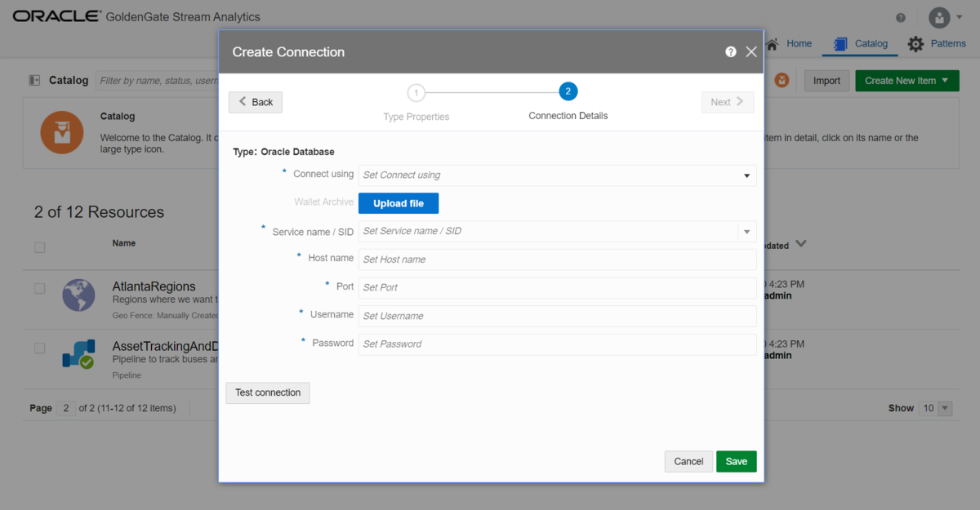Viewport: 980px width, 510px height.
Task: Click the Oracle logo
Action: 56,16
